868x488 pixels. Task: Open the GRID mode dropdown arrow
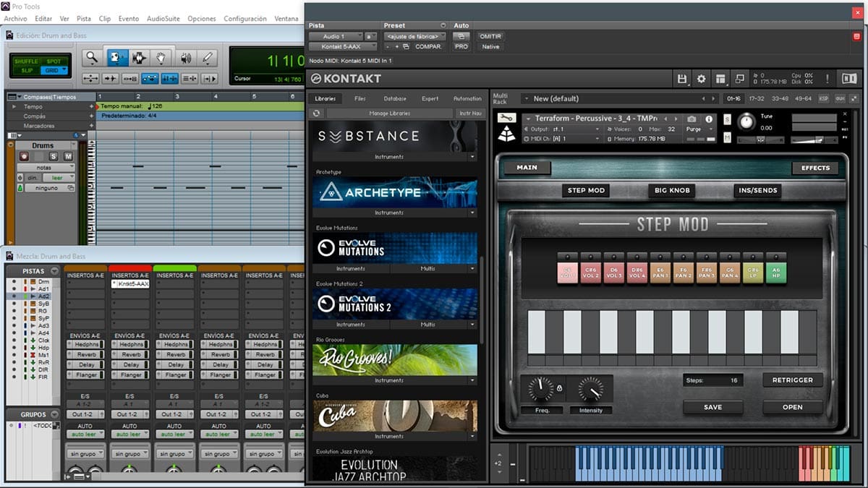[x=64, y=70]
